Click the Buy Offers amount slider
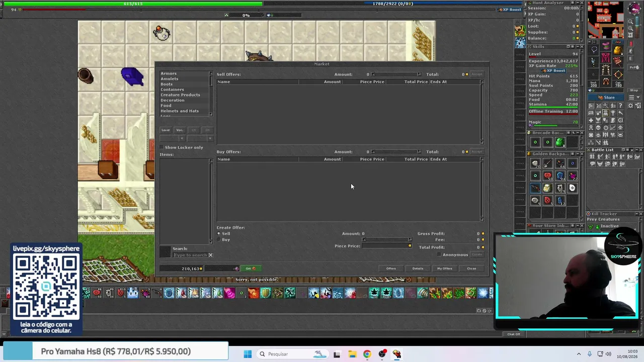 [x=395, y=152]
